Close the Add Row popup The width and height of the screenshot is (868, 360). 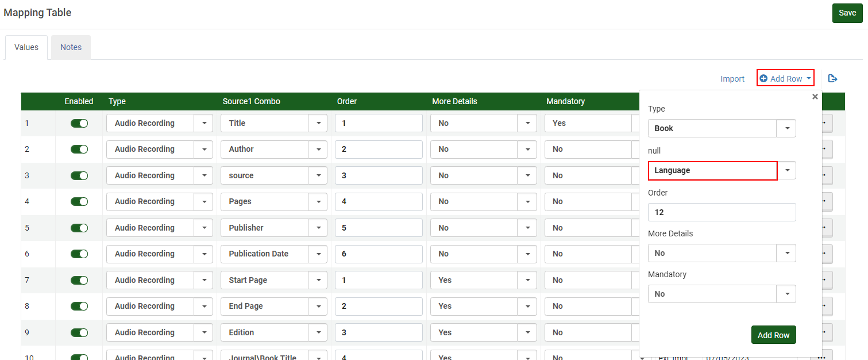coord(815,97)
